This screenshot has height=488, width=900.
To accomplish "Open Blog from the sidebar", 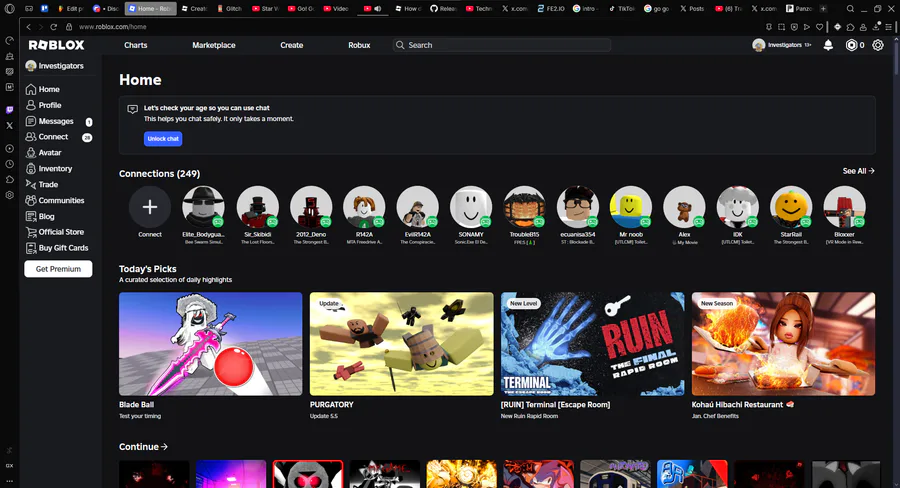I will (40, 216).
